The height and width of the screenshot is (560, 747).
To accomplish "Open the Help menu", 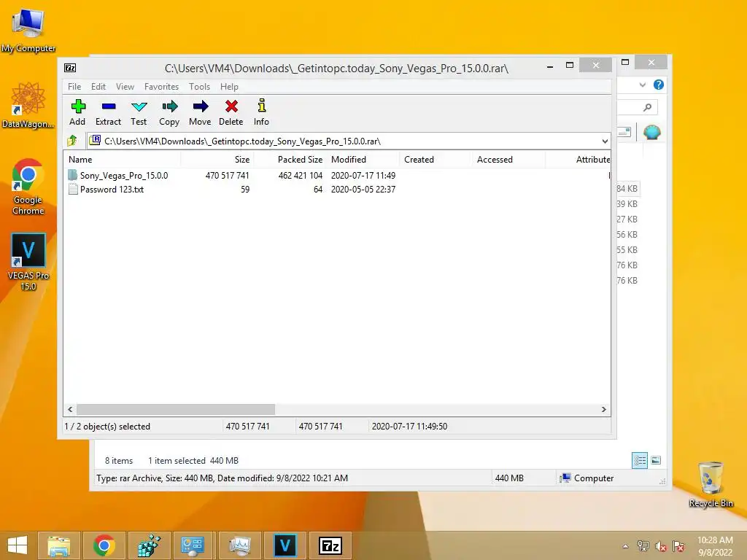I will [x=229, y=87].
